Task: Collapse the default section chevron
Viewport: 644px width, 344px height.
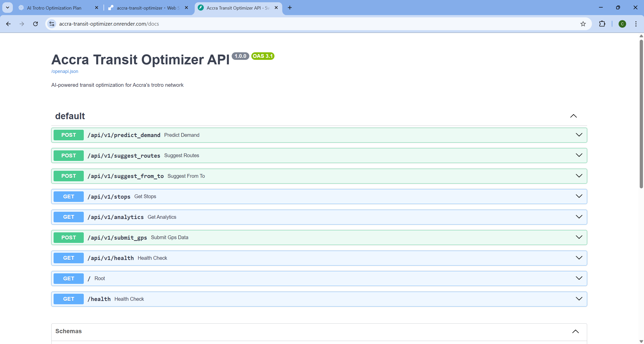Action: pos(573,116)
